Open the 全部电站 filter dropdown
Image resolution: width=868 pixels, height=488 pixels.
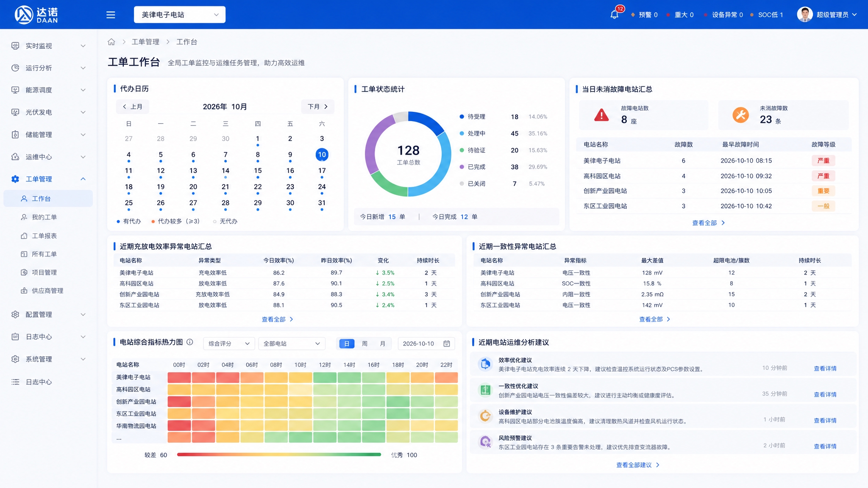click(x=292, y=344)
